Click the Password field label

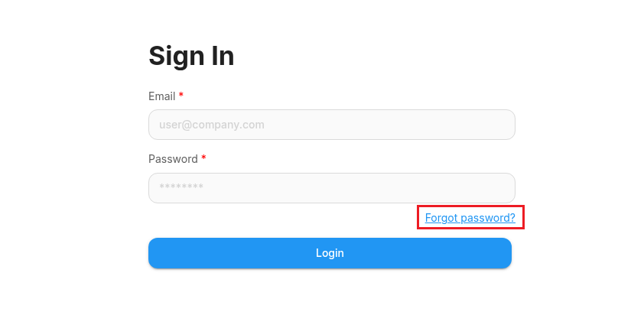coord(173,159)
